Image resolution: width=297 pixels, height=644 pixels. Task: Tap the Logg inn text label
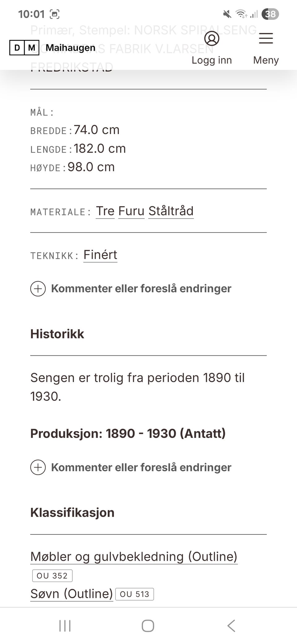[x=212, y=60]
